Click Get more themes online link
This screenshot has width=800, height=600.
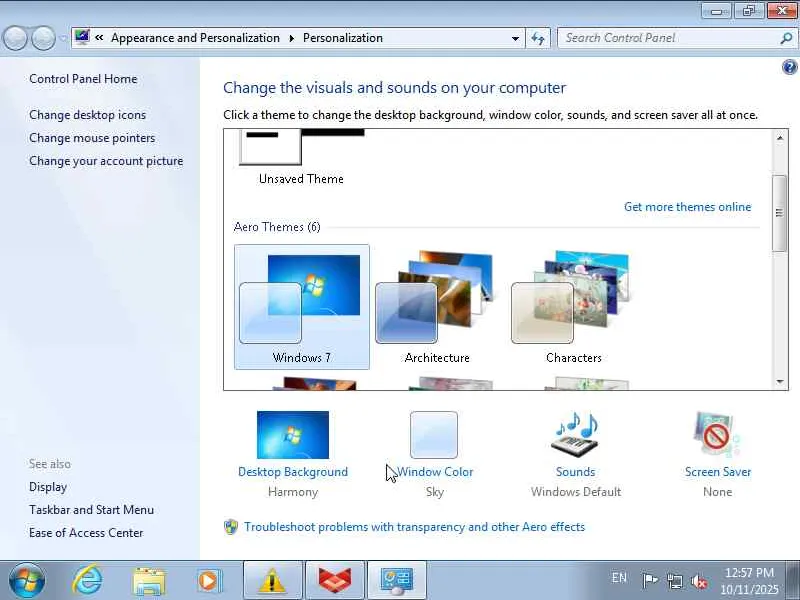pos(687,207)
